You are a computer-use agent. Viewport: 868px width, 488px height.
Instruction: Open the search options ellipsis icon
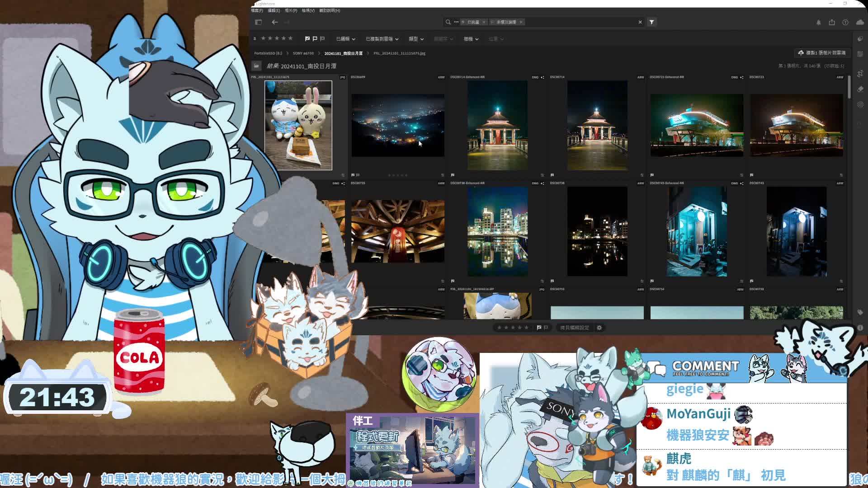456,22
